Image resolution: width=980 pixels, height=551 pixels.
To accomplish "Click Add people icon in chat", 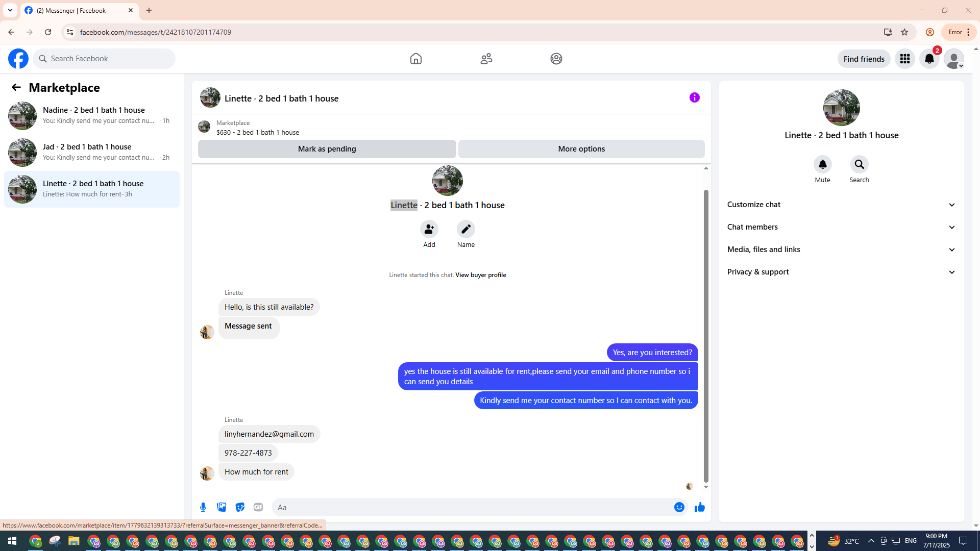I will point(429,229).
